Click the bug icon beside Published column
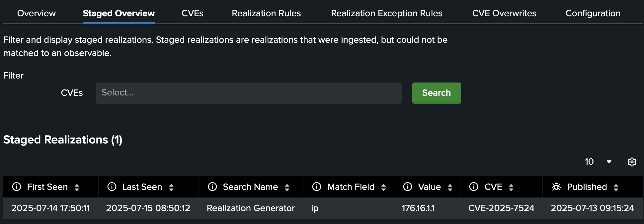The image size is (644, 224). click(x=556, y=187)
